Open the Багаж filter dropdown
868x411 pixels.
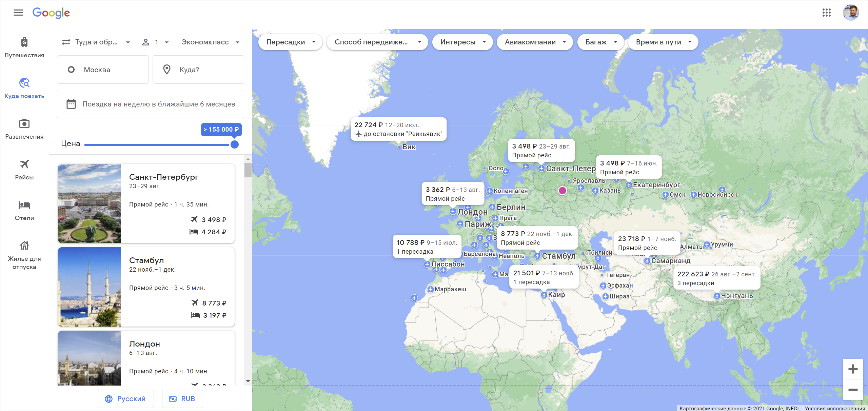[x=601, y=42]
